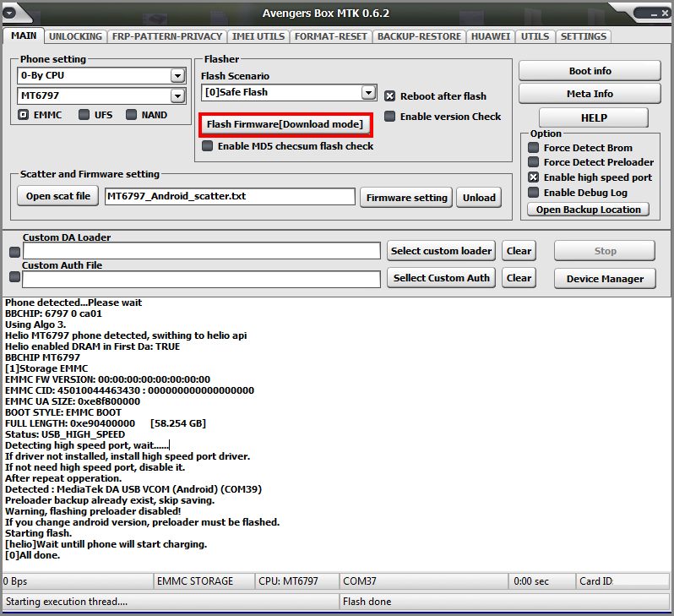This screenshot has height=616, width=674.
Task: Enable Debug Log checkbox
Action: coord(533,193)
